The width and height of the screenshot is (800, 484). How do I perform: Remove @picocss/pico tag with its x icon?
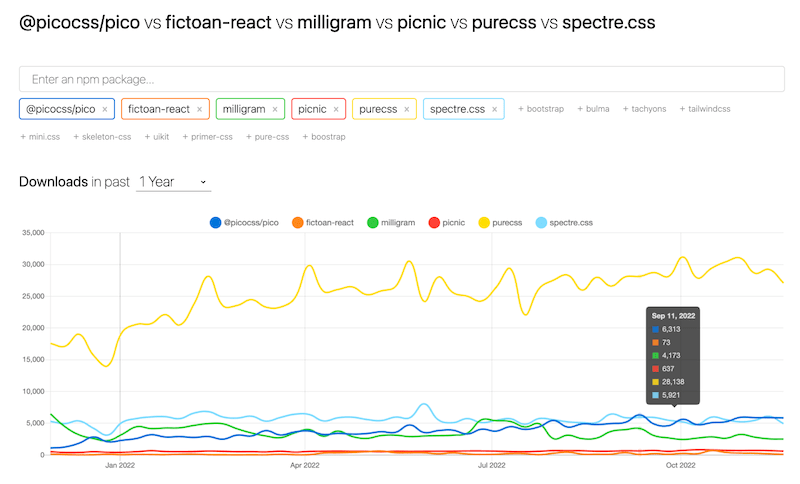pyautogui.click(x=105, y=109)
